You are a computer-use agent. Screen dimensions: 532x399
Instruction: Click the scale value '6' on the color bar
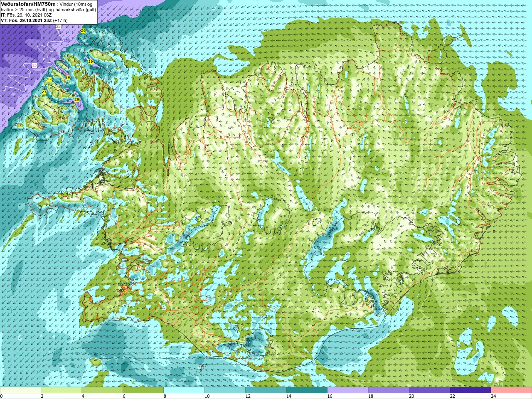coord(124,396)
